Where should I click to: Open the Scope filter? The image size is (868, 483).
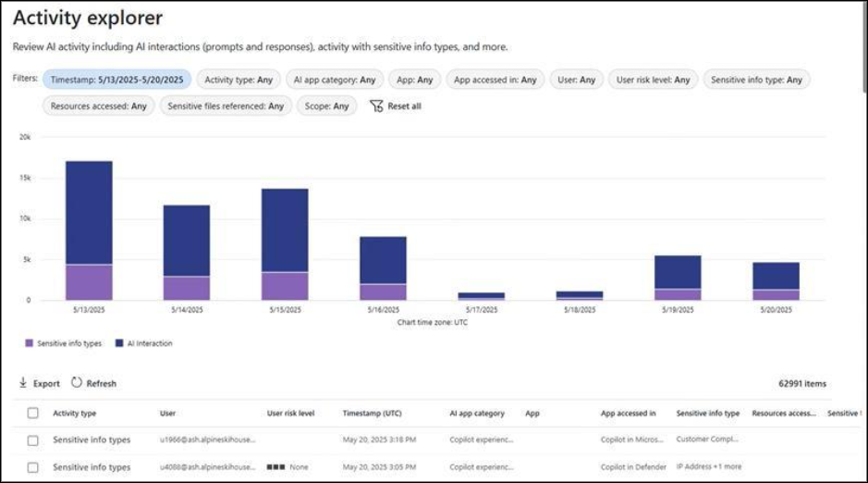click(326, 106)
